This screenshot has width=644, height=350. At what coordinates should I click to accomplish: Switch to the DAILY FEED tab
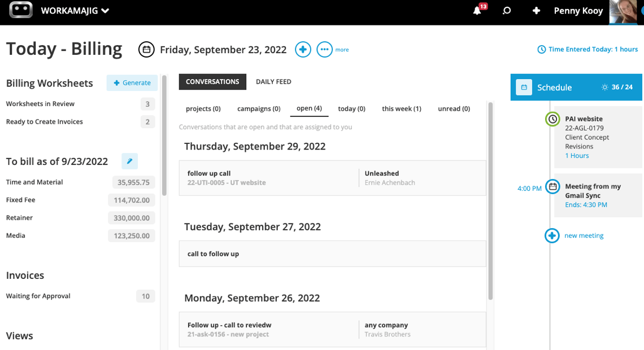coord(273,82)
